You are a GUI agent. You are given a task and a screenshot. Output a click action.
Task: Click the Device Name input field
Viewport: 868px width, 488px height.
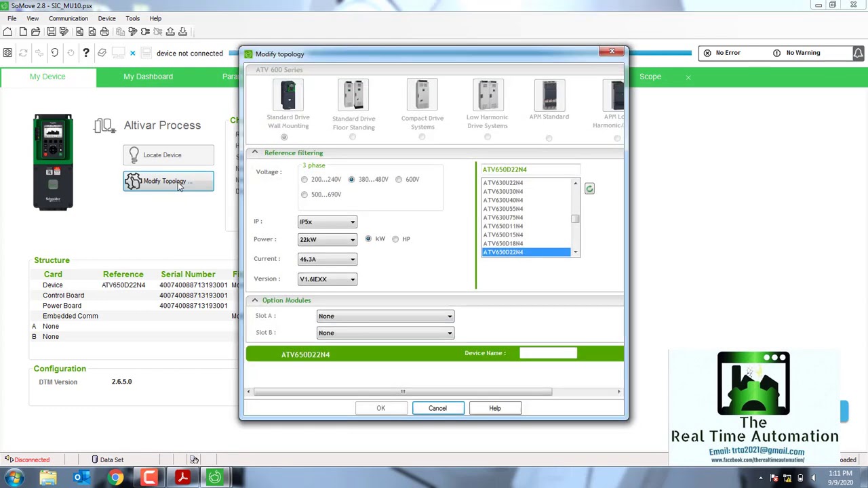[548, 353]
